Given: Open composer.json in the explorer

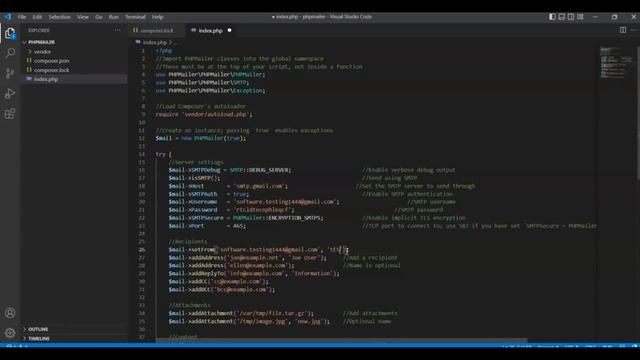Looking at the screenshot, I should pyautogui.click(x=51, y=61).
